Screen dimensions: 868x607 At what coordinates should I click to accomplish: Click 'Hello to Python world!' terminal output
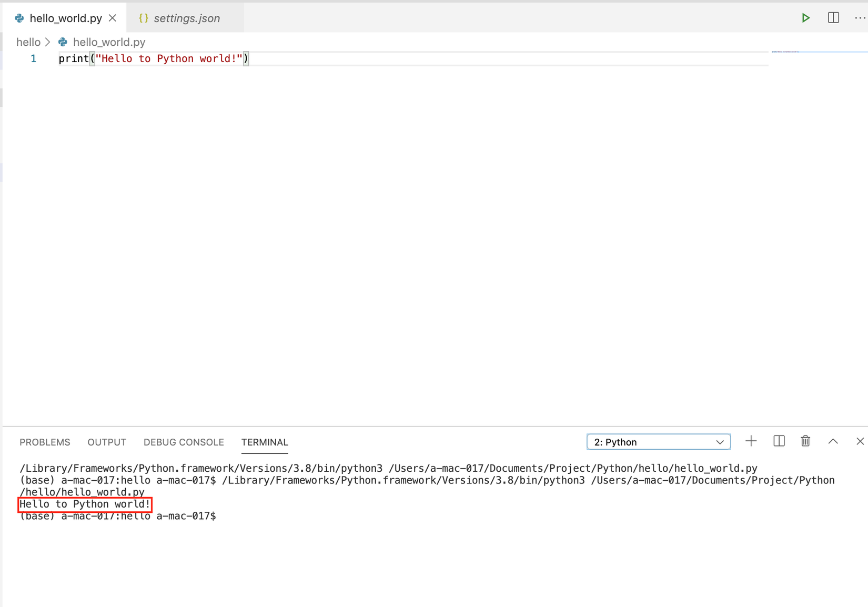85,504
